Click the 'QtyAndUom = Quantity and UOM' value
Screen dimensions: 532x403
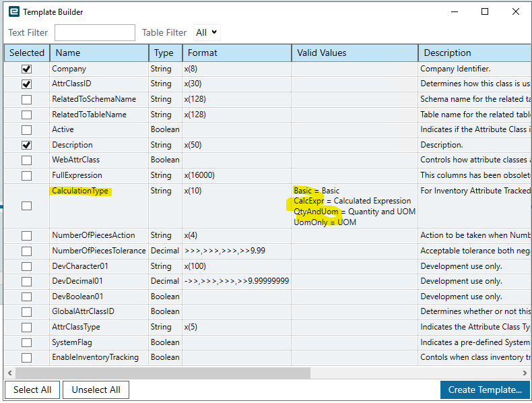354,212
